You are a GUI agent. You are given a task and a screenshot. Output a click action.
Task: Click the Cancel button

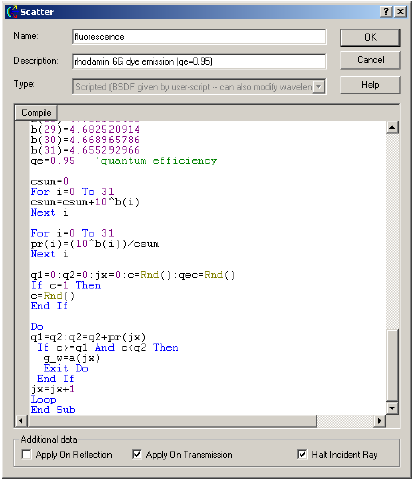(x=370, y=60)
